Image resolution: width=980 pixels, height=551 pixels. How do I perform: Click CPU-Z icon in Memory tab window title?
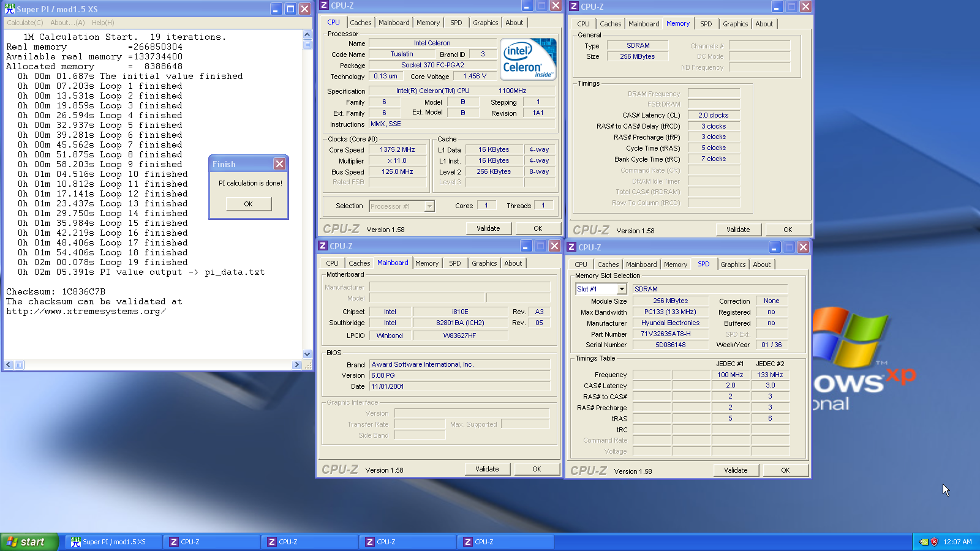pyautogui.click(x=574, y=6)
